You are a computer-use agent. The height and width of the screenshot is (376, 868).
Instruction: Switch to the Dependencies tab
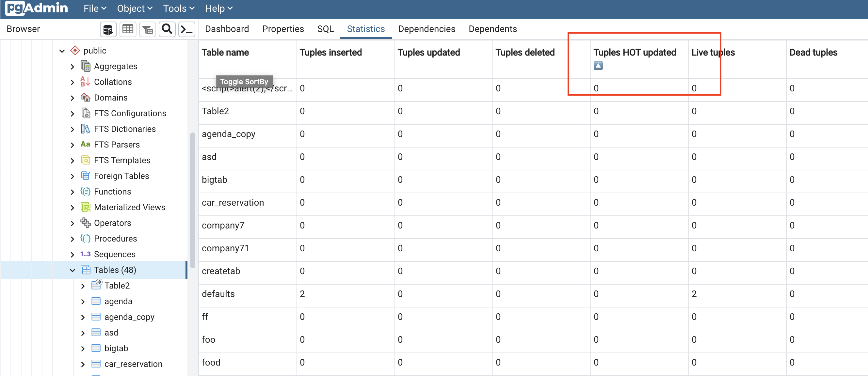pyautogui.click(x=426, y=29)
